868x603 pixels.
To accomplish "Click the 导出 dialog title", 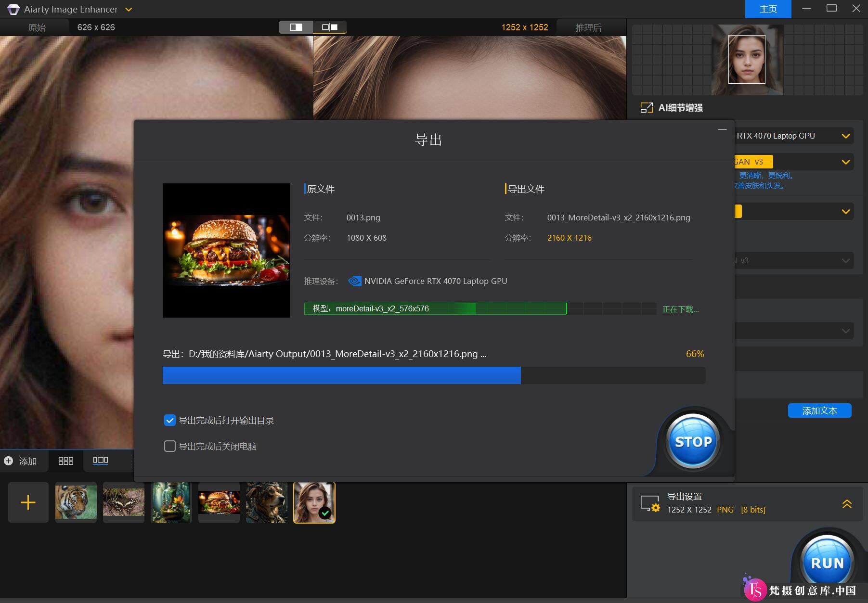I will coord(428,140).
